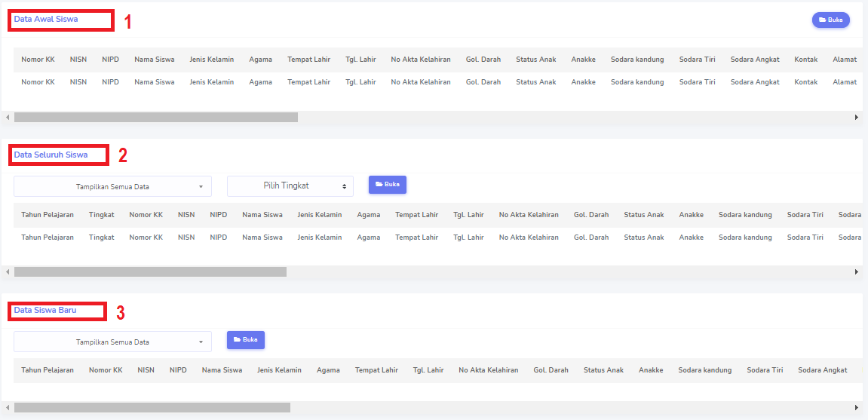Select the Data Awal Siswa section title
Viewport: 868px width, 420px height.
(x=46, y=19)
